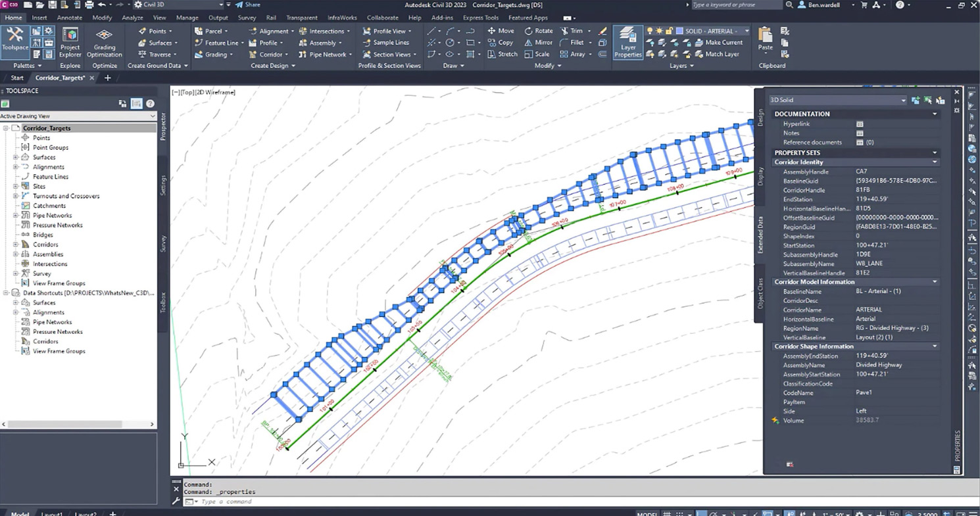Click the layer color swatch for SOLID - ARTERIAL
The image size is (980, 516).
pyautogui.click(x=679, y=31)
